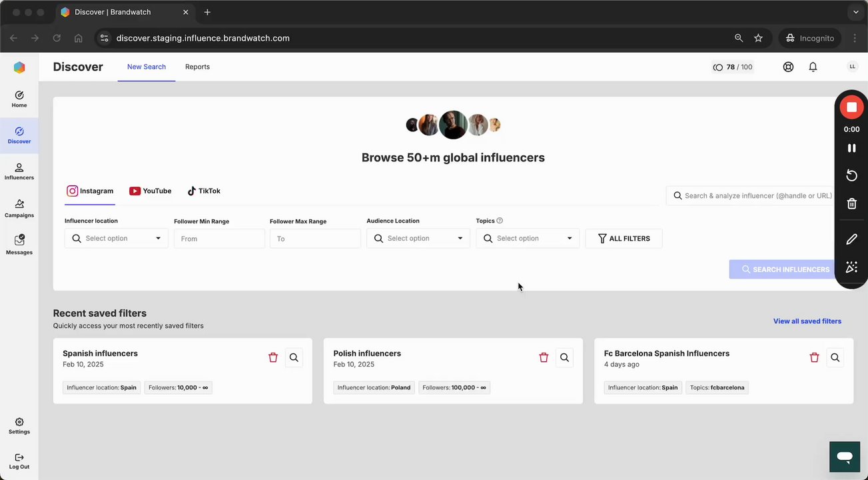868x480 pixels.
Task: Click the notifications bell icon
Action: coord(813,67)
